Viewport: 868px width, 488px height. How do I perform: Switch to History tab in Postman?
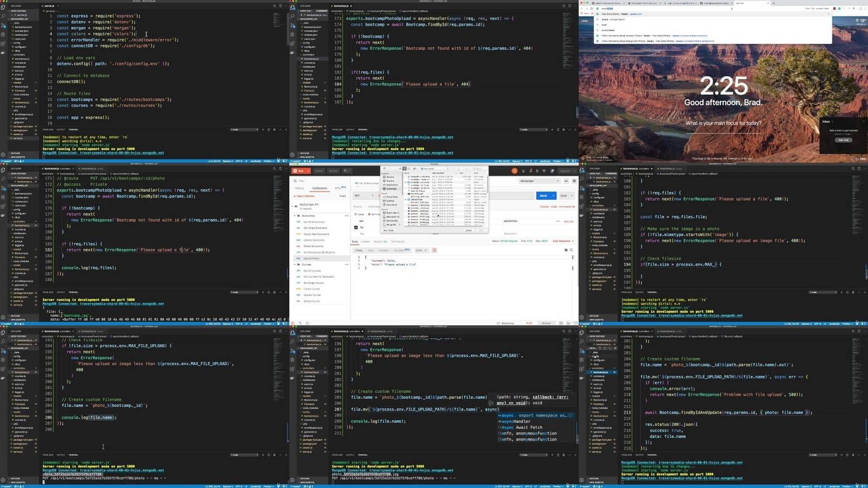click(299, 188)
